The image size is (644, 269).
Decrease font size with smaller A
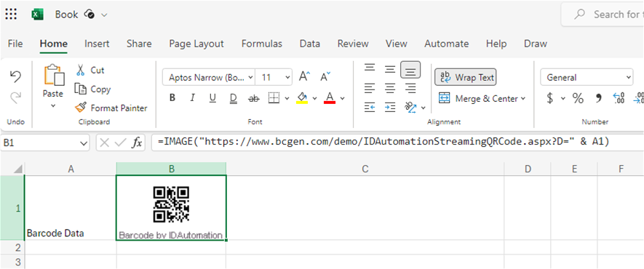pyautogui.click(x=325, y=76)
